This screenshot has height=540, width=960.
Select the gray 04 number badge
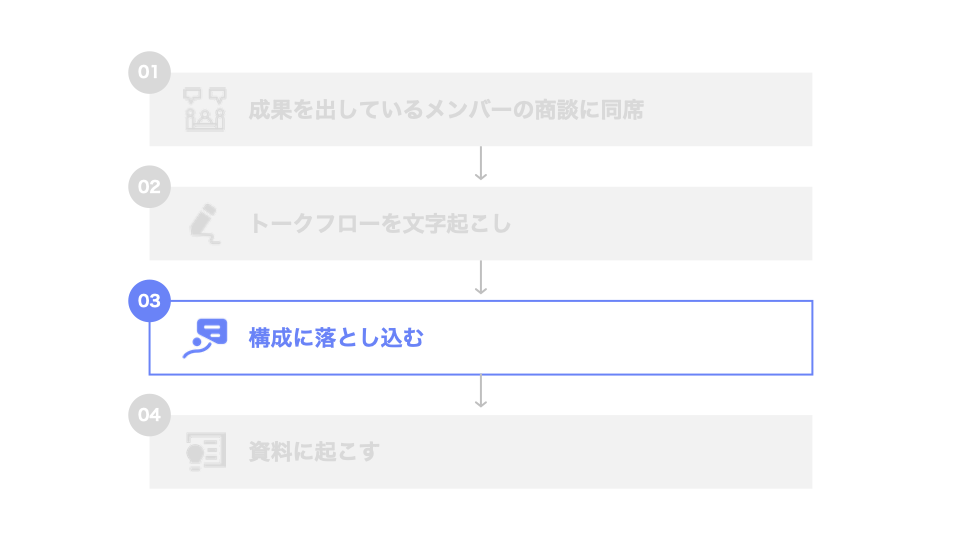pos(150,415)
